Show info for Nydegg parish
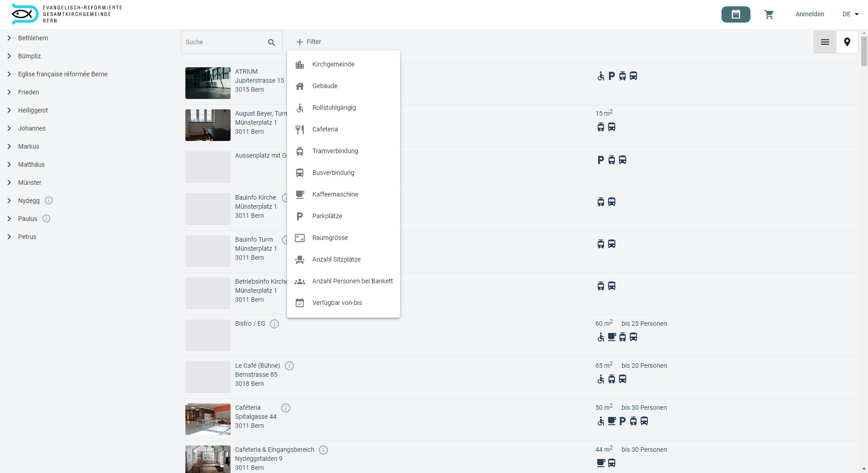The width and height of the screenshot is (868, 473). (49, 201)
